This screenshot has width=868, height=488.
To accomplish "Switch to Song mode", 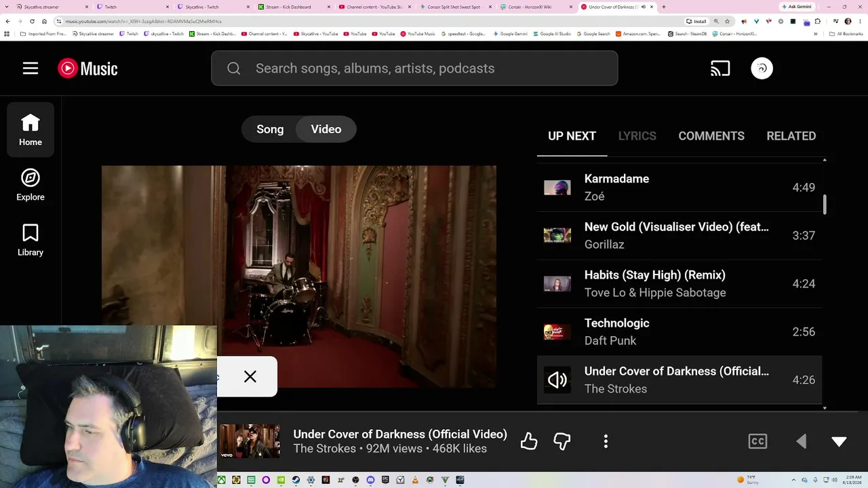I will tap(270, 129).
